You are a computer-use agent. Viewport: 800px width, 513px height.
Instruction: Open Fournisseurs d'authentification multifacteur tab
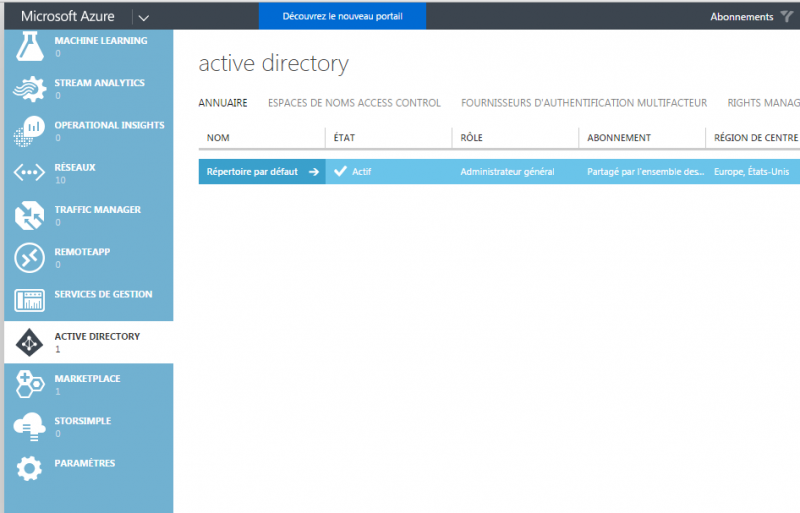[584, 103]
